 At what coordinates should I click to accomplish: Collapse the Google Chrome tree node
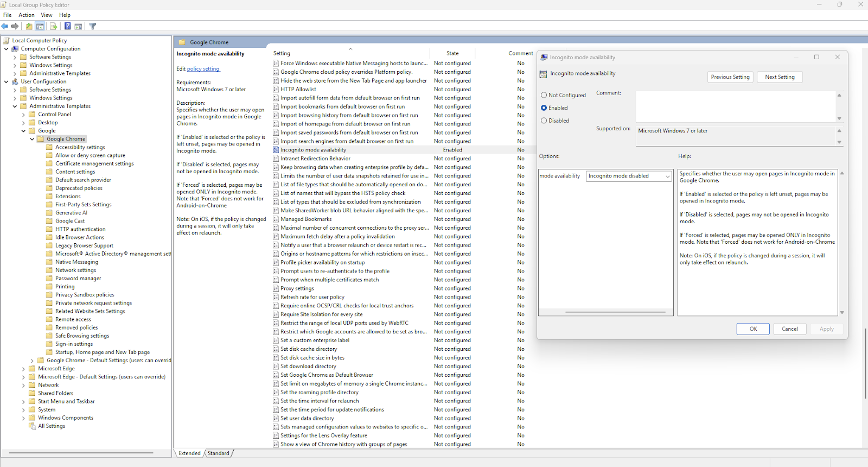click(x=32, y=139)
